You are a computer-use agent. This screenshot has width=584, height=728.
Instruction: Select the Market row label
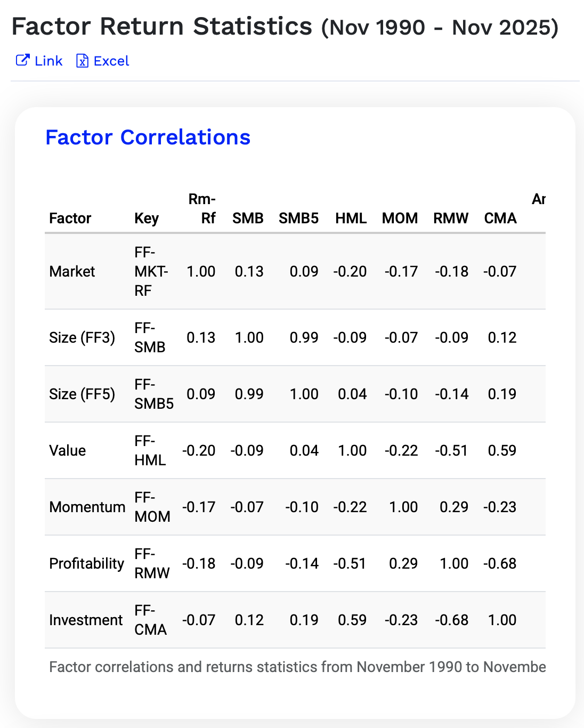tap(72, 271)
